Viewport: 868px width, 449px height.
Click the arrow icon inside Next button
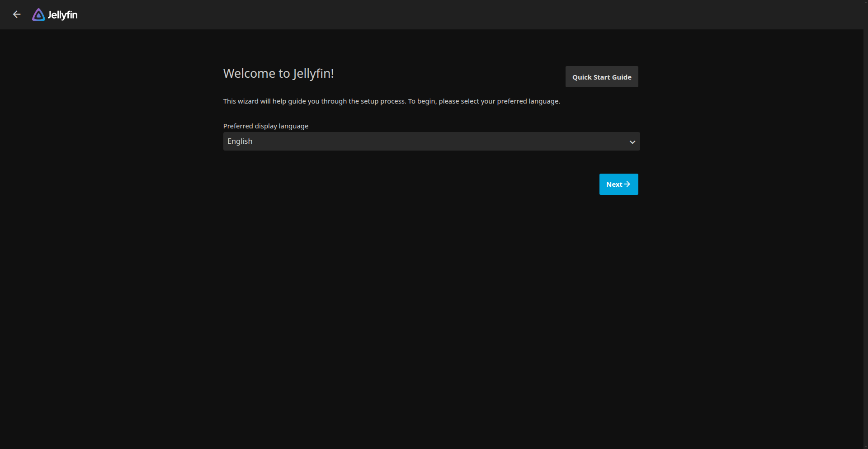(x=627, y=184)
